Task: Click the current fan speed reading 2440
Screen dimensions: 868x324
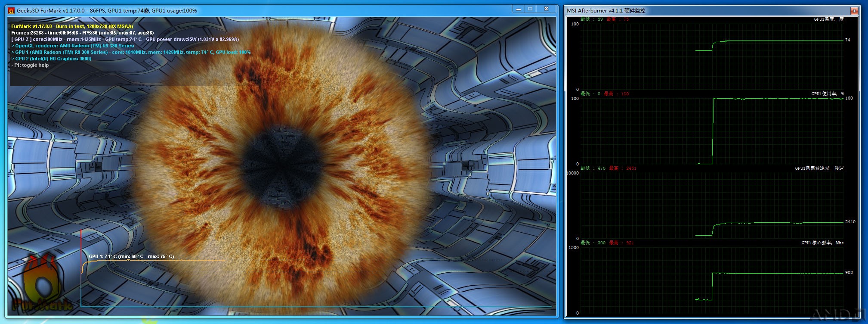Action: 850,222
